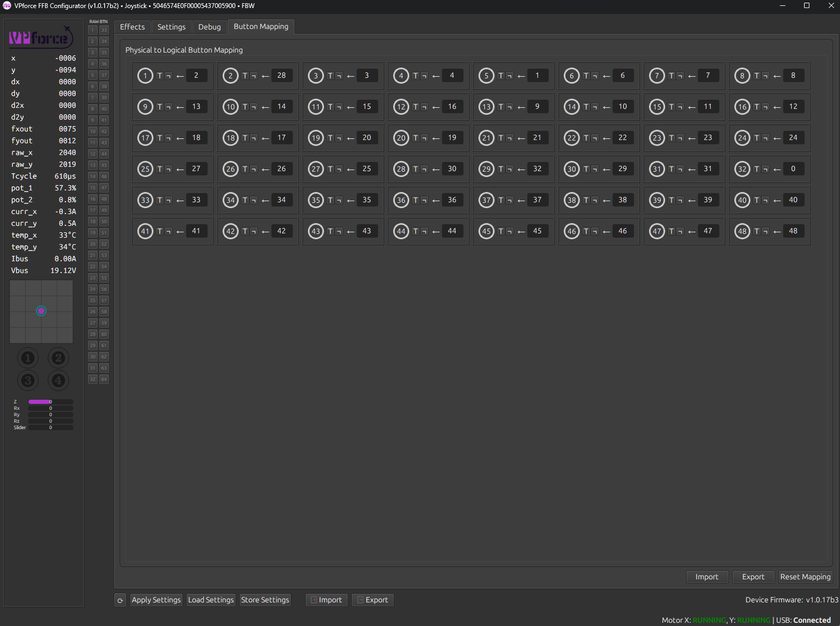Click Import next to Store Settings

pos(327,600)
